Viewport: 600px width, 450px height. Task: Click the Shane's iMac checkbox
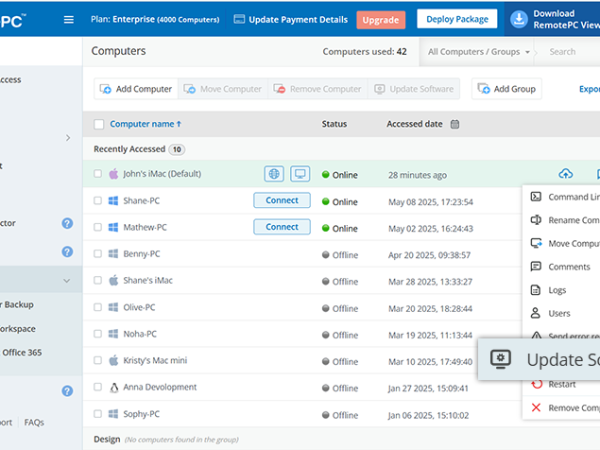click(98, 280)
